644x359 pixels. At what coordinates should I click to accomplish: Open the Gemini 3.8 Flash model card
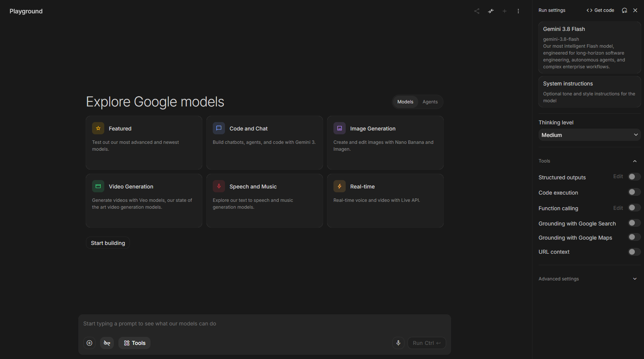coord(590,47)
